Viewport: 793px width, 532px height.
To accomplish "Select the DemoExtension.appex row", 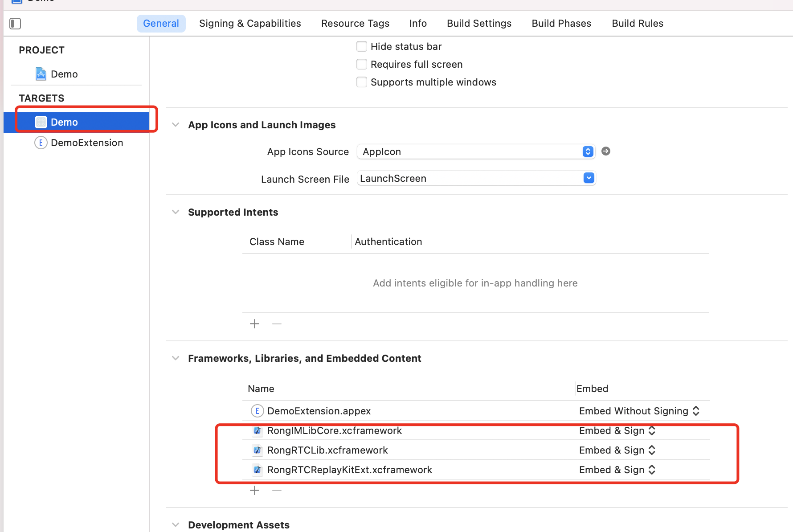I will [x=476, y=411].
